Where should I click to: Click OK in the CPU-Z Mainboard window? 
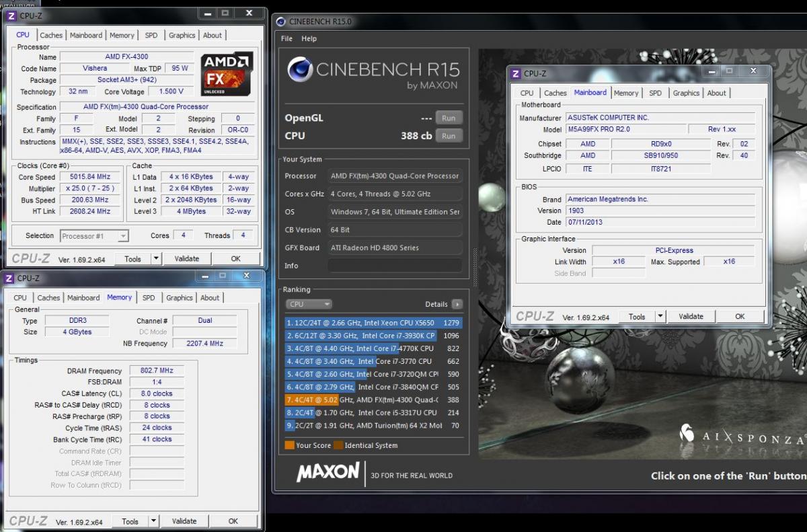[740, 316]
